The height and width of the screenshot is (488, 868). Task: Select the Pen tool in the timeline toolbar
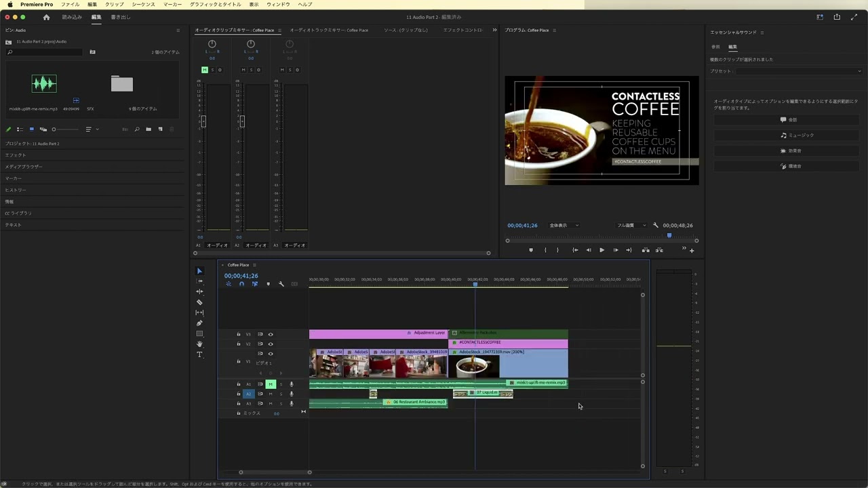[199, 323]
